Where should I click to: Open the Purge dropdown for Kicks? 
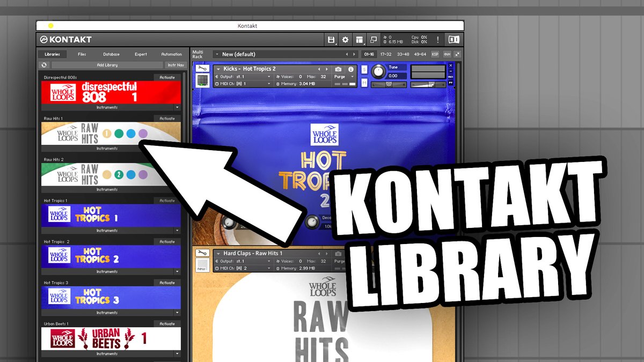344,77
